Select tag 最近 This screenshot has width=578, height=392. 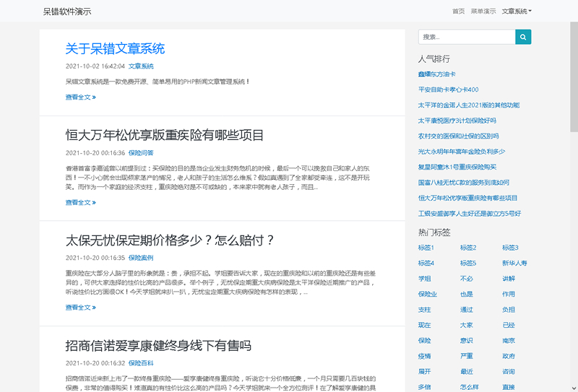click(467, 372)
